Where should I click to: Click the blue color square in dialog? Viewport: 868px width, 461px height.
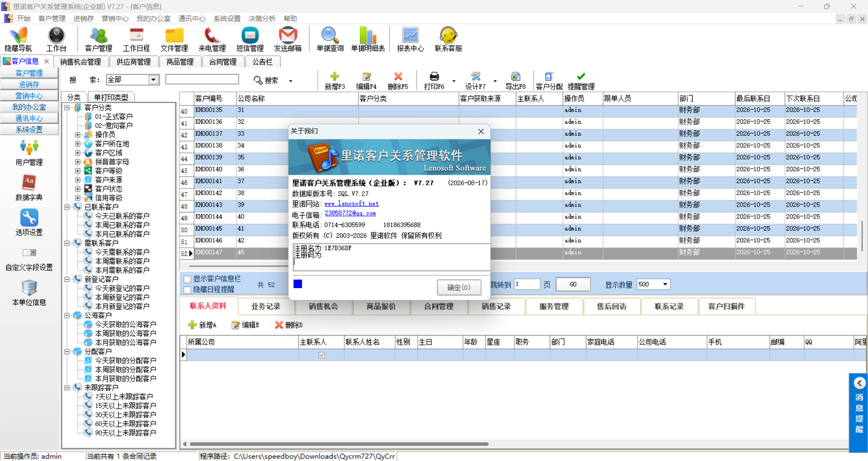297,284
